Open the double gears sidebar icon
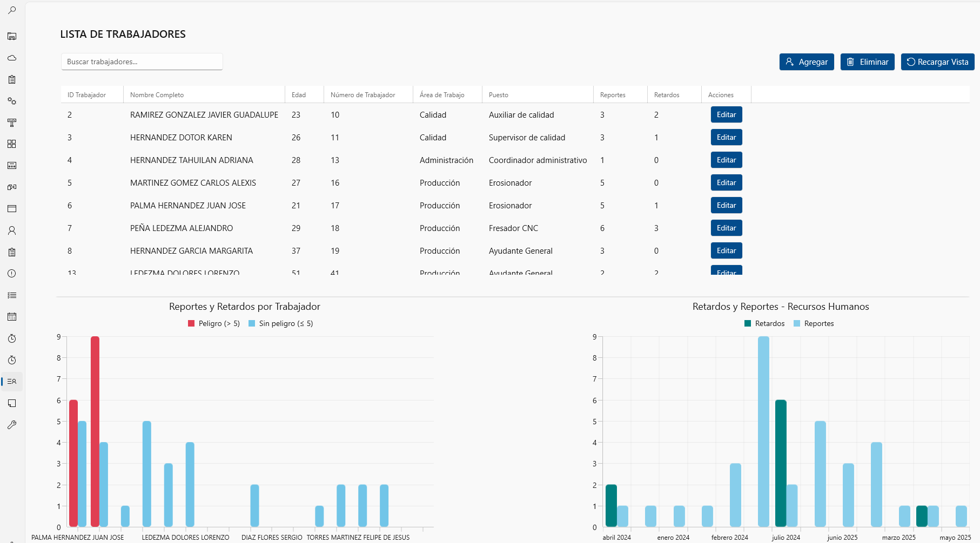This screenshot has width=980, height=543. 12,101
